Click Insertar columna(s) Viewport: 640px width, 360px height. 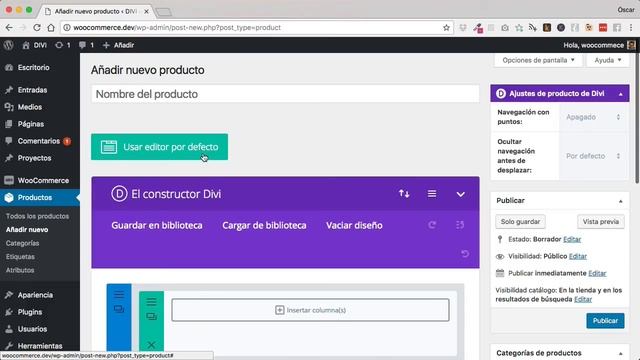(310, 310)
